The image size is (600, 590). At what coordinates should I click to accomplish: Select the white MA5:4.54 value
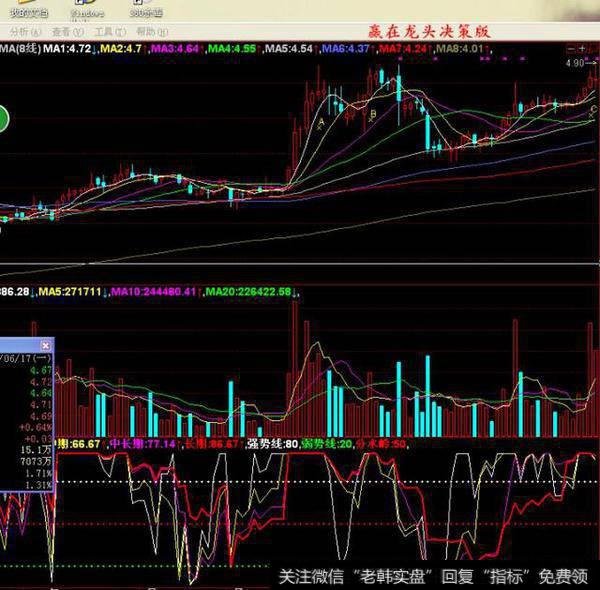tap(289, 49)
